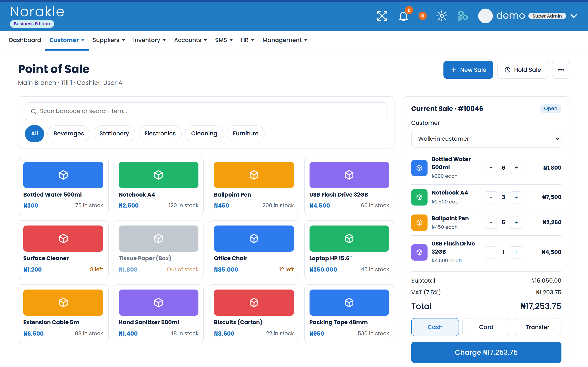Click the New Sale button
588x367 pixels.
click(468, 70)
